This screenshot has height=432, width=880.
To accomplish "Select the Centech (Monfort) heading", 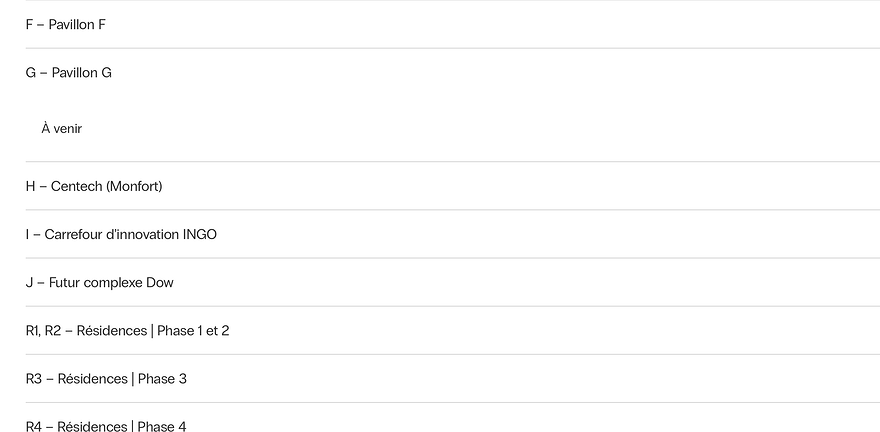I will coord(106,186).
